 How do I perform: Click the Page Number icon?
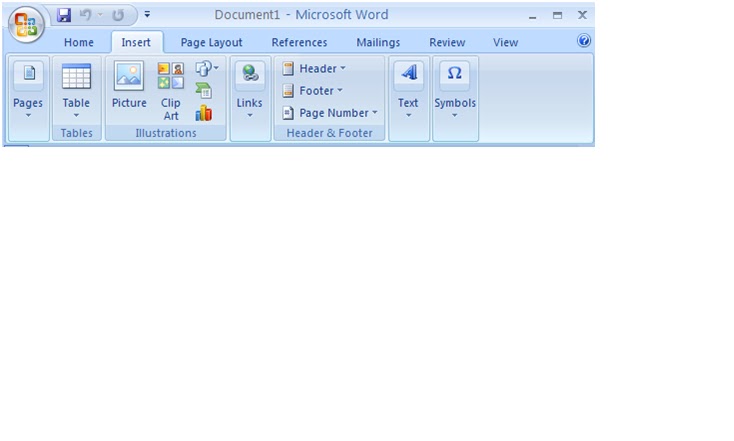(x=288, y=113)
